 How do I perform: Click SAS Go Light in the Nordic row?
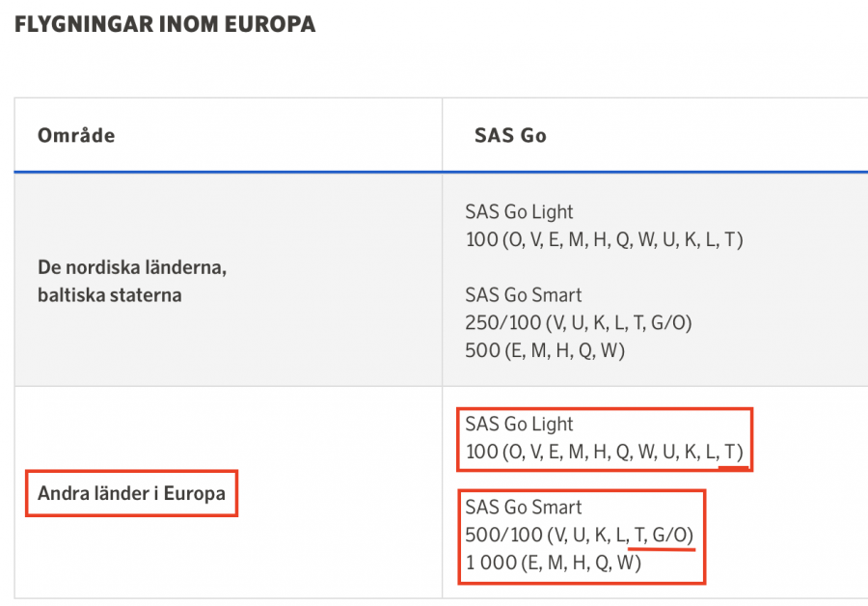[519, 211]
